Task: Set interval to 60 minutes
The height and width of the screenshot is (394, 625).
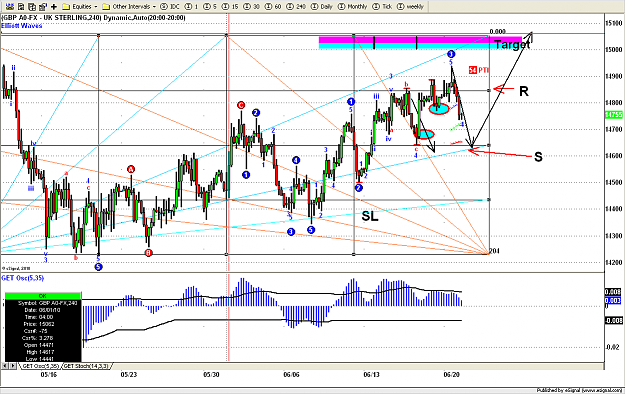Action: tap(273, 6)
